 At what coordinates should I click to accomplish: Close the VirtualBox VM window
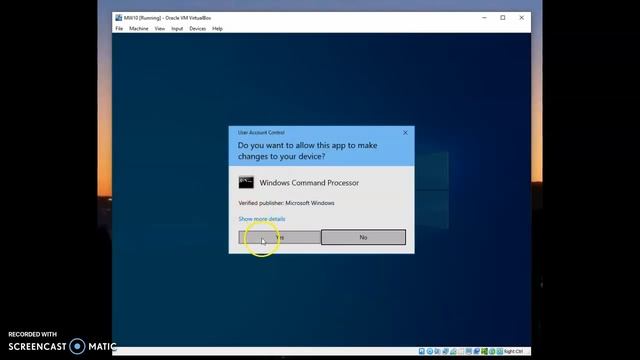tap(522, 18)
